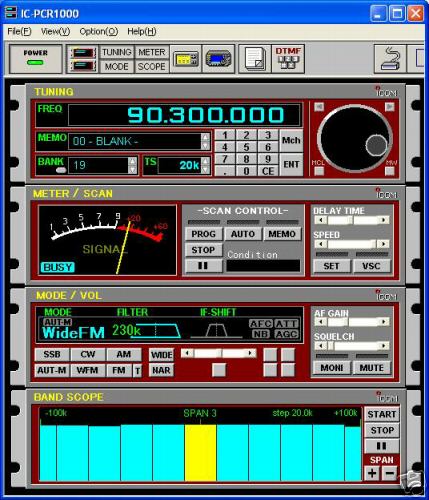Toggle the T tone button

pyautogui.click(x=137, y=370)
